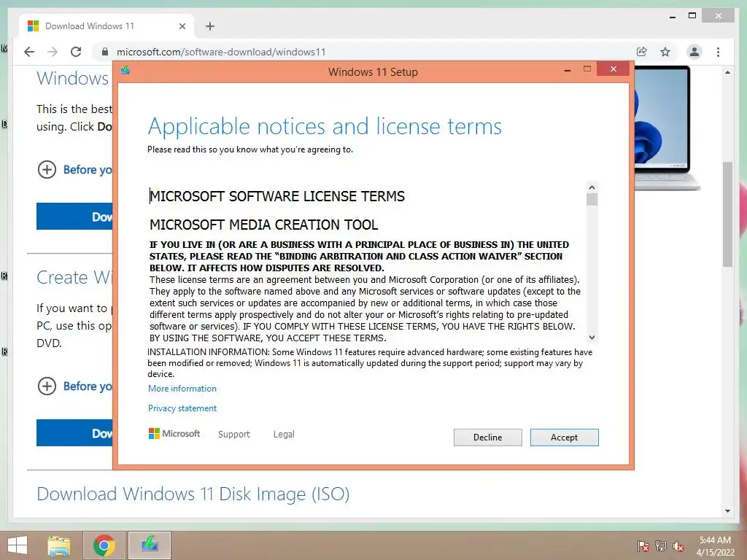Open a new Chrome tab
The image size is (747, 560).
[209, 26]
